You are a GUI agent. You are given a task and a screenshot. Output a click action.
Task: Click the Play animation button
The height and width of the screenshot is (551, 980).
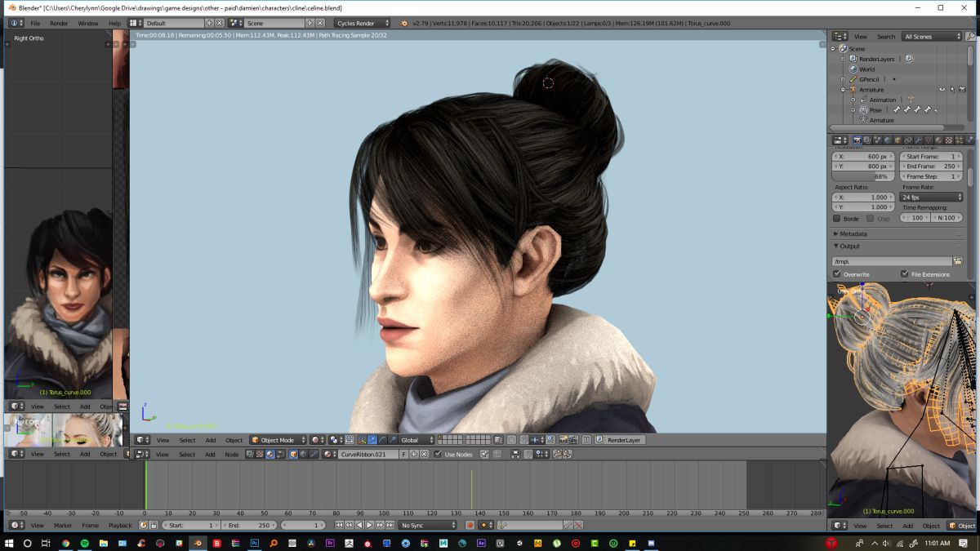(x=369, y=525)
